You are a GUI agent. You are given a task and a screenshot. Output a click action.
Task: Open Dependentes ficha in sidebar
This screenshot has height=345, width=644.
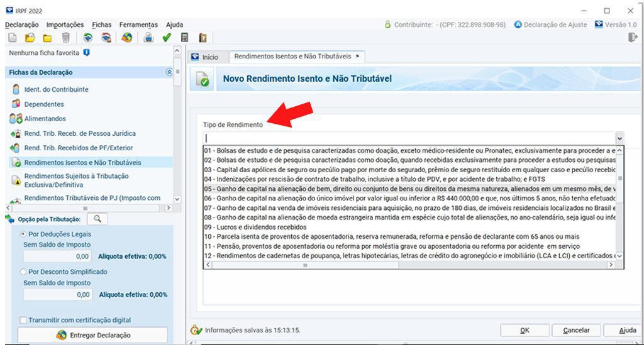pyautogui.click(x=44, y=104)
